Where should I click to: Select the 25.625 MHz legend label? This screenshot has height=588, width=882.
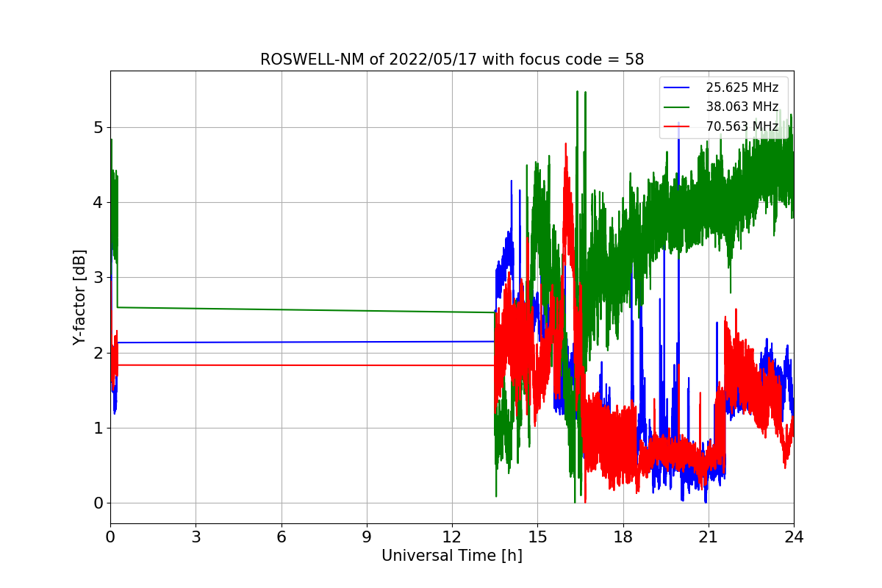[x=742, y=87]
